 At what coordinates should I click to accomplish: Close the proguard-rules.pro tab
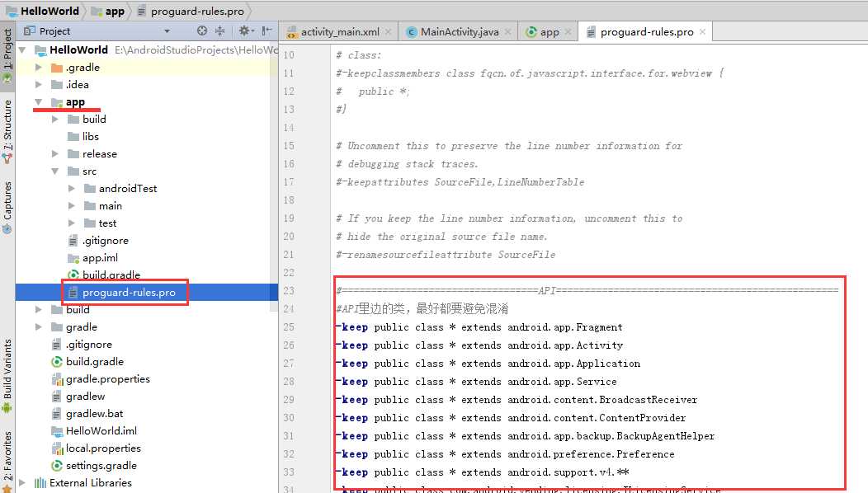(702, 32)
